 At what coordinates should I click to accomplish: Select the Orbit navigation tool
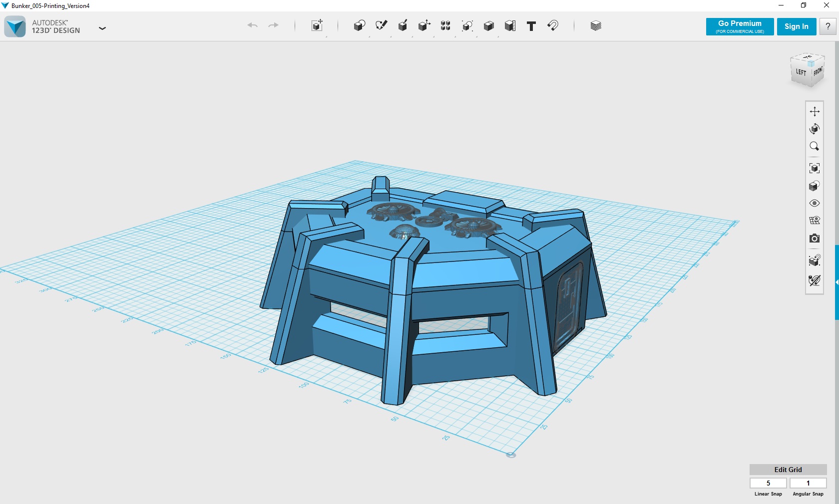coord(815,129)
